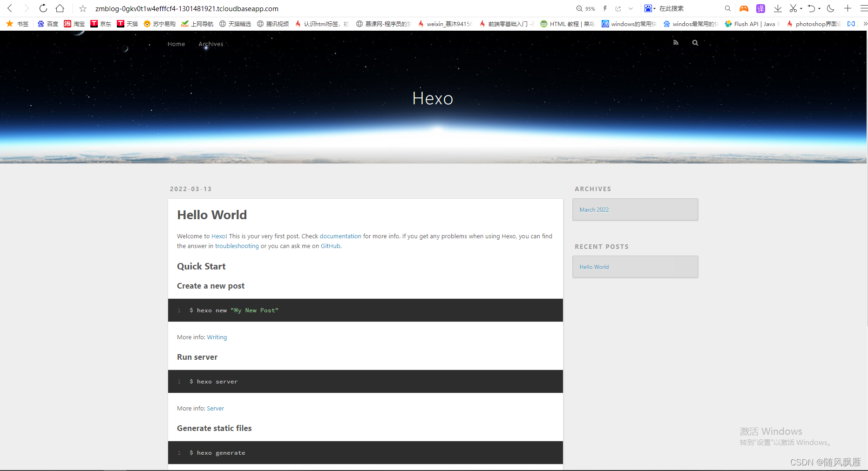This screenshot has width=868, height=471.
Task: Open a new tab with plus icon
Action: point(848,8)
